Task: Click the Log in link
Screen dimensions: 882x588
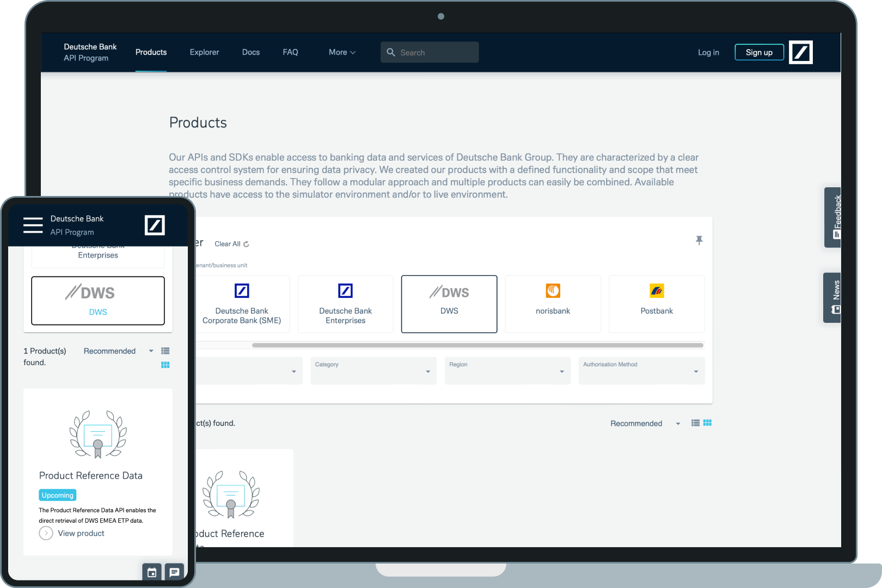Action: click(708, 52)
